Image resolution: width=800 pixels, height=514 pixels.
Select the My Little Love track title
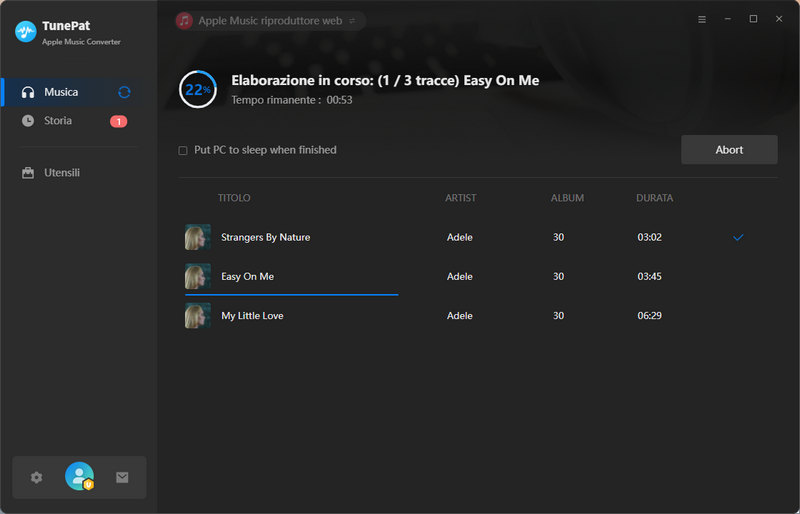point(252,316)
